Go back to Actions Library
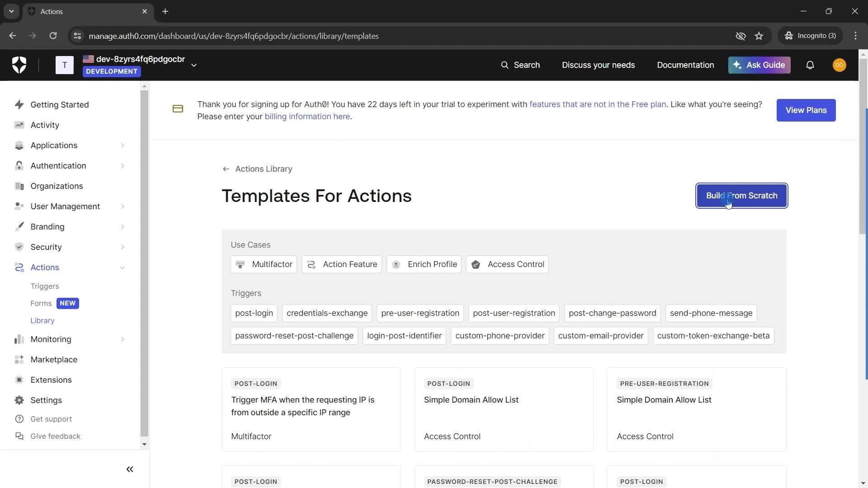 258,169
